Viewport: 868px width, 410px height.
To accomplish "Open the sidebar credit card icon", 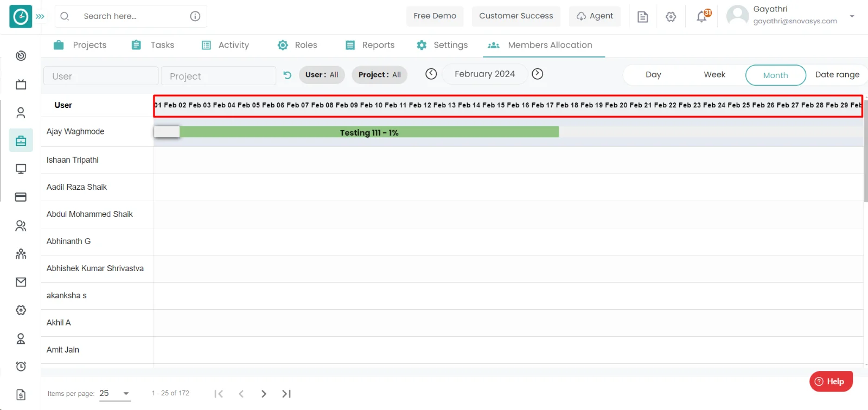I will (21, 197).
